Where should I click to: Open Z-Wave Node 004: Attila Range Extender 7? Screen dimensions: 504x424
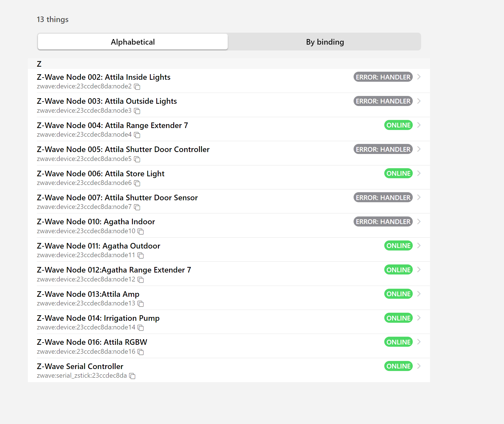point(112,125)
